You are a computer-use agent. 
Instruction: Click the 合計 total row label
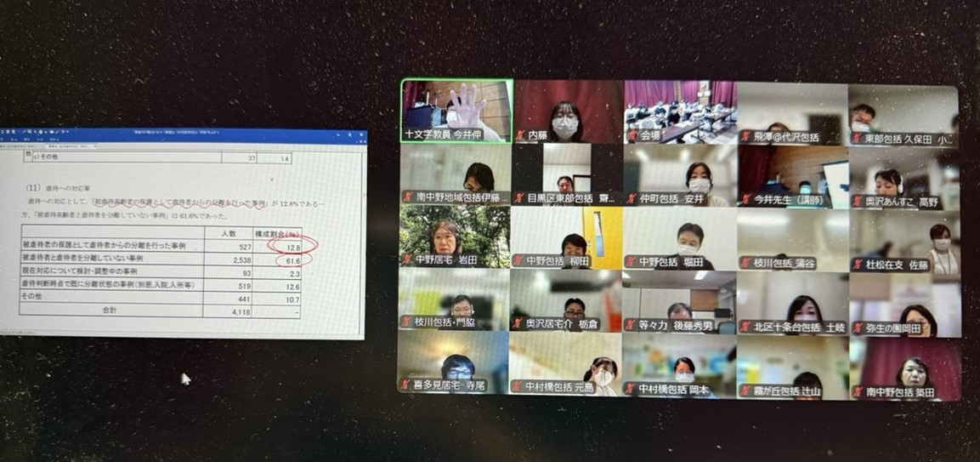(x=106, y=311)
